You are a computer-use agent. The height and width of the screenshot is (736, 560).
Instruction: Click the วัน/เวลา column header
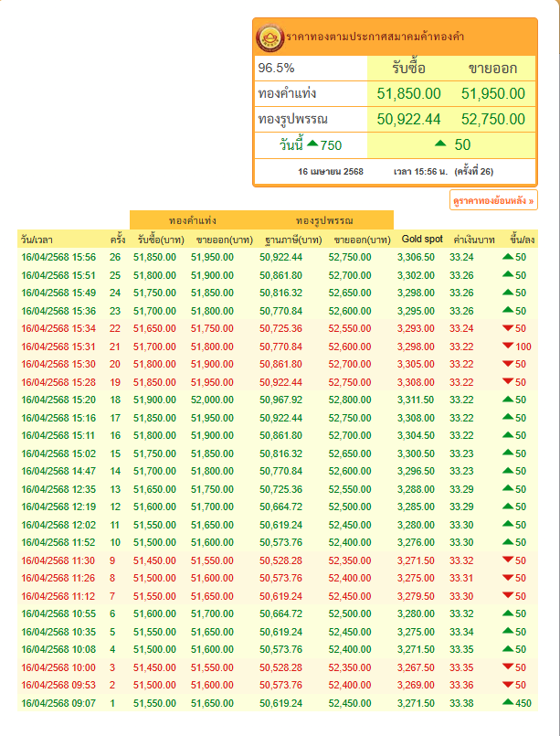[x=37, y=240]
